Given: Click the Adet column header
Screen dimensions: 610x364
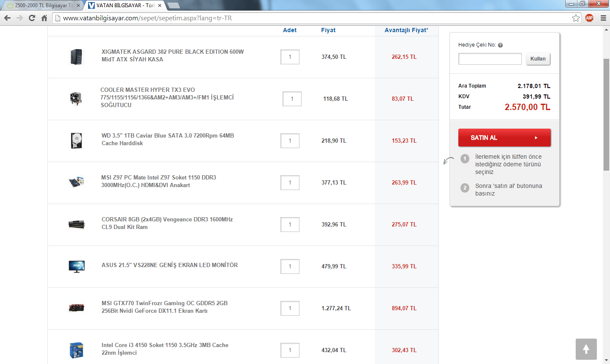Looking at the screenshot, I should pos(290,30).
